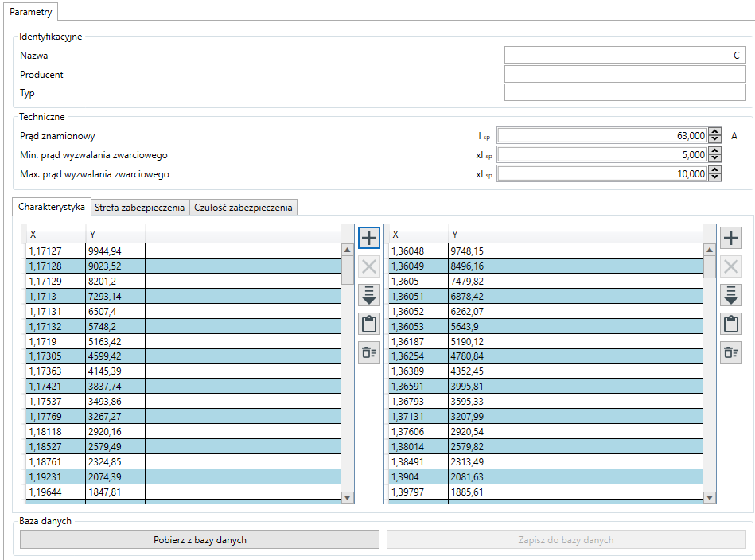Select cell 9944,94 in the left table
This screenshot has height=560, width=755.
pos(115,251)
